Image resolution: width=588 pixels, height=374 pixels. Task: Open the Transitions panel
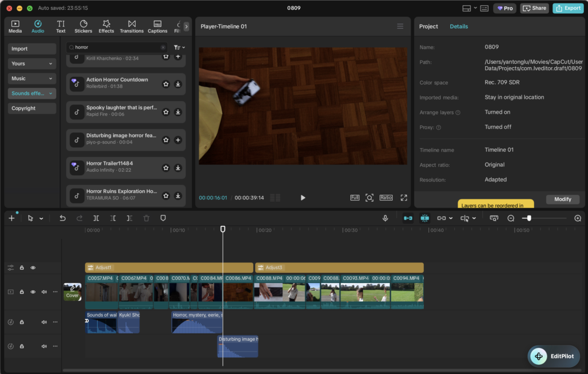(x=131, y=26)
